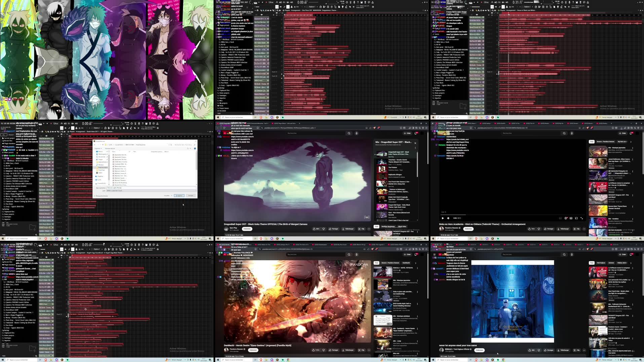The width and height of the screenshot is (644, 362).
Task: Select the Paint tool in the Playlist toolbar
Action: pos(264,10)
